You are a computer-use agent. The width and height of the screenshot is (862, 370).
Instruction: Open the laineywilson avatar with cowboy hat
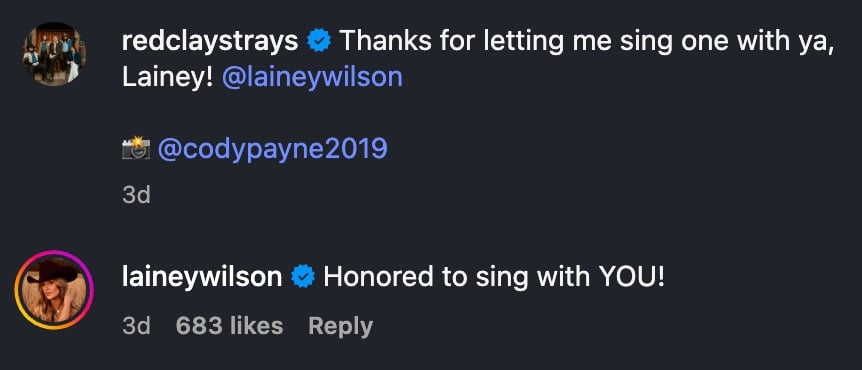(54, 290)
